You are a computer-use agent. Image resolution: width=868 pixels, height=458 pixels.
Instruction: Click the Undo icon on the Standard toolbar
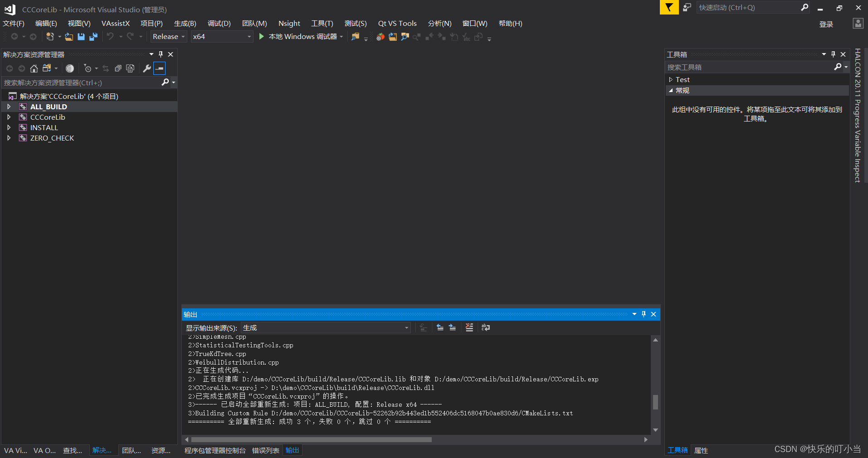(x=111, y=36)
